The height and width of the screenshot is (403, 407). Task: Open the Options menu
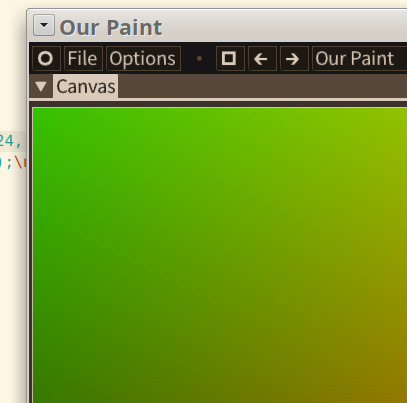pos(143,59)
